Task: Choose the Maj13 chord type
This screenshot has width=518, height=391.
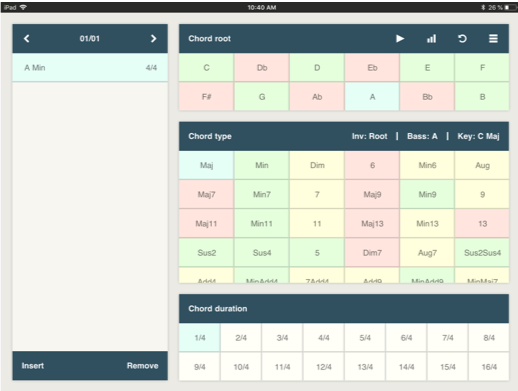Action: (372, 223)
